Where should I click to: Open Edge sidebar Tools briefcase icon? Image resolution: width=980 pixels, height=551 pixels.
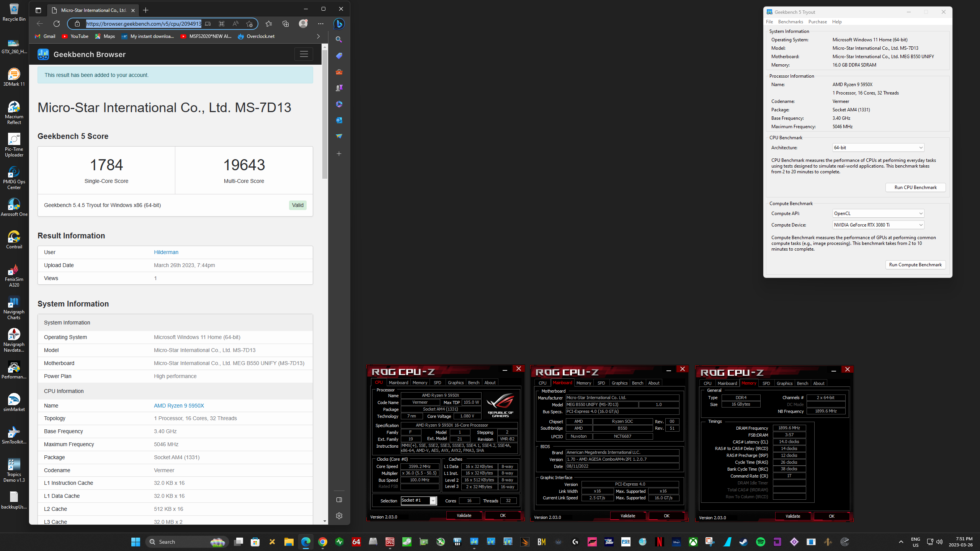(x=339, y=72)
